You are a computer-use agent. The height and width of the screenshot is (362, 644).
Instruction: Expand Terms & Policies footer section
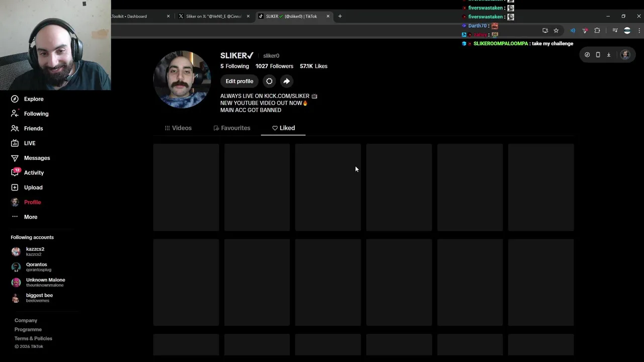33,338
